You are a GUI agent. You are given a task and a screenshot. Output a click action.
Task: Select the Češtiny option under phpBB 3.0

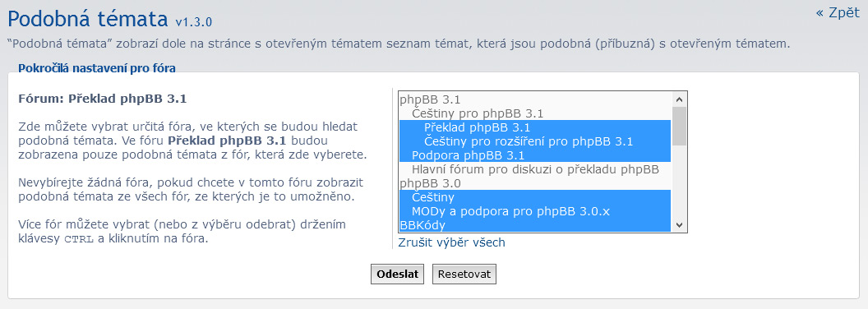pyautogui.click(x=535, y=197)
